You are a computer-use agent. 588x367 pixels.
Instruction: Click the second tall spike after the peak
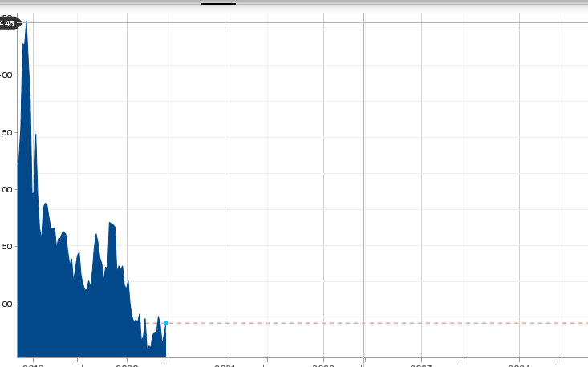click(x=36, y=135)
